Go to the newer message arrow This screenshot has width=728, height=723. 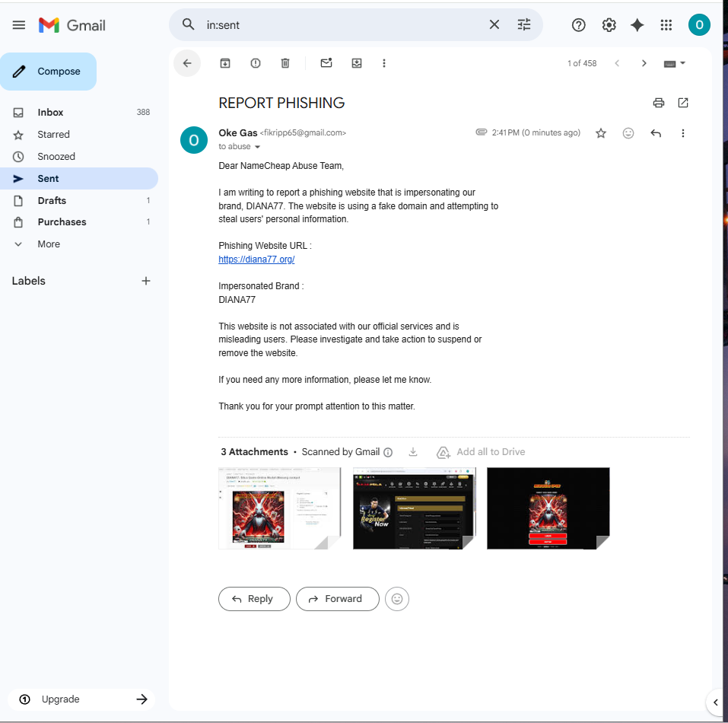point(617,63)
